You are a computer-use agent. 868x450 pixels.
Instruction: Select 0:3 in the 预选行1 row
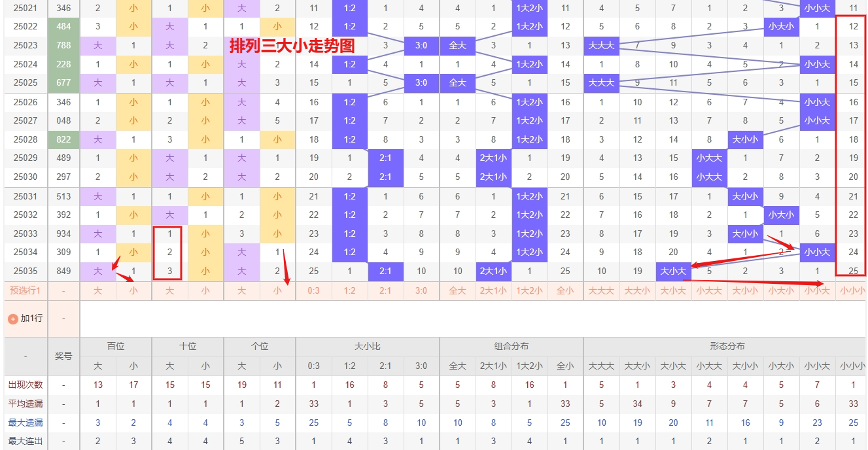click(x=314, y=290)
